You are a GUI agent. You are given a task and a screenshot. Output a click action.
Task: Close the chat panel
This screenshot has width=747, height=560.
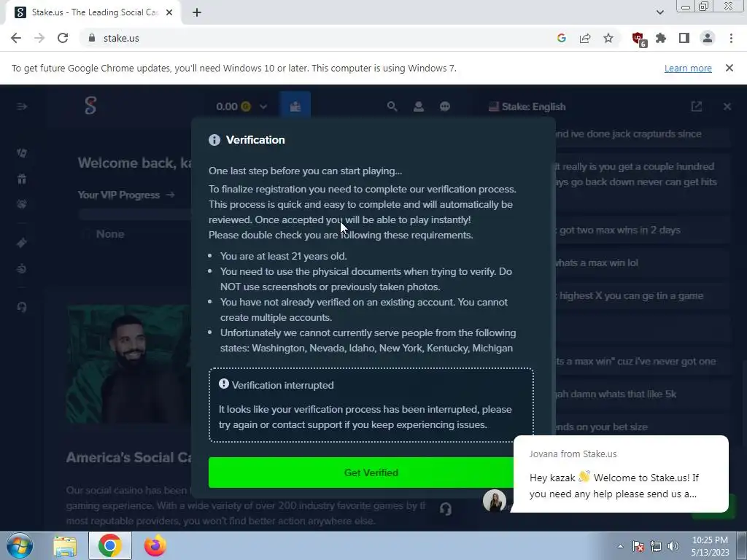click(727, 106)
